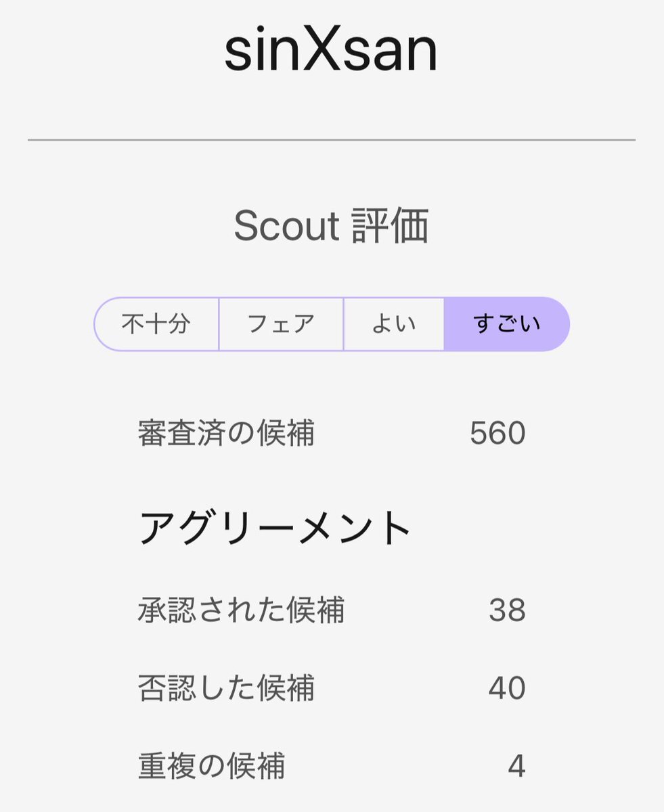This screenshot has width=664, height=812.
Task: Choose the フェア rating option
Action: (x=282, y=324)
